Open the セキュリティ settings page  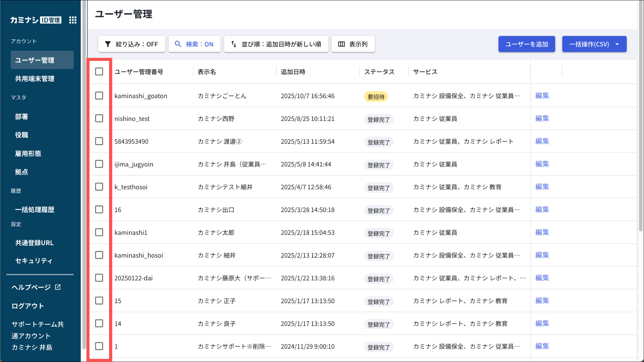34,261
